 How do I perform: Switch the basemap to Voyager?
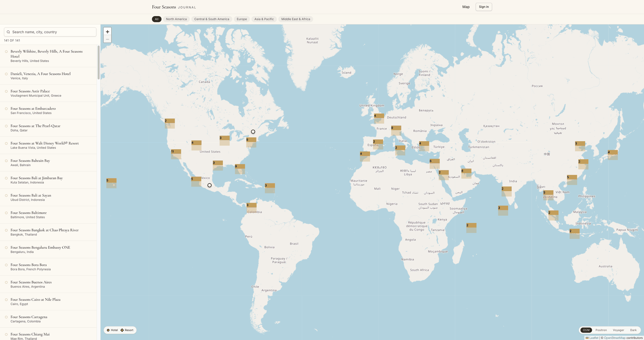pyautogui.click(x=618, y=330)
